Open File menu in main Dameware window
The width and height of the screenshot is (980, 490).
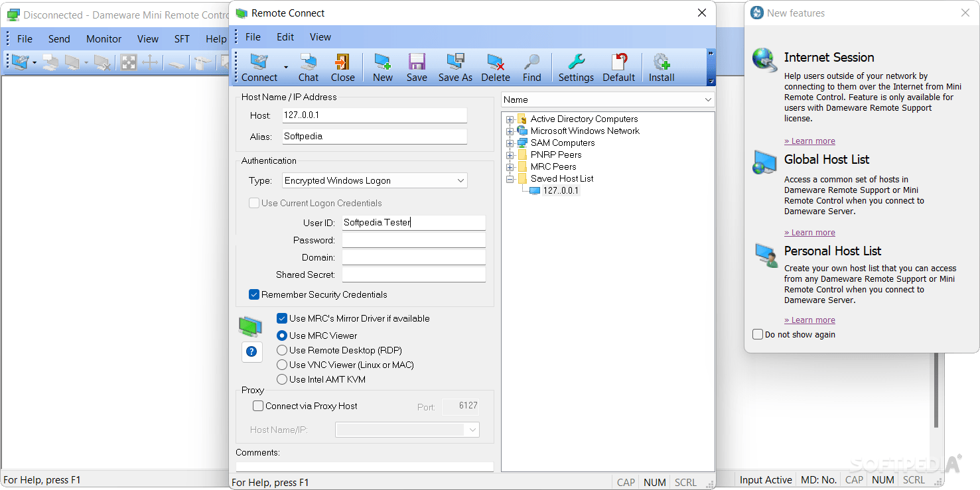pyautogui.click(x=25, y=39)
